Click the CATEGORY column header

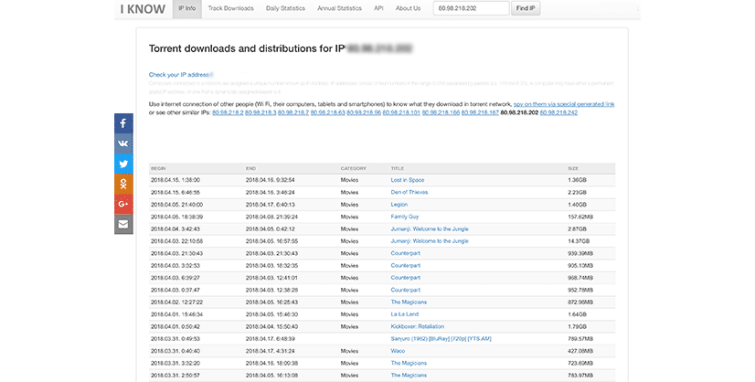[353, 169]
